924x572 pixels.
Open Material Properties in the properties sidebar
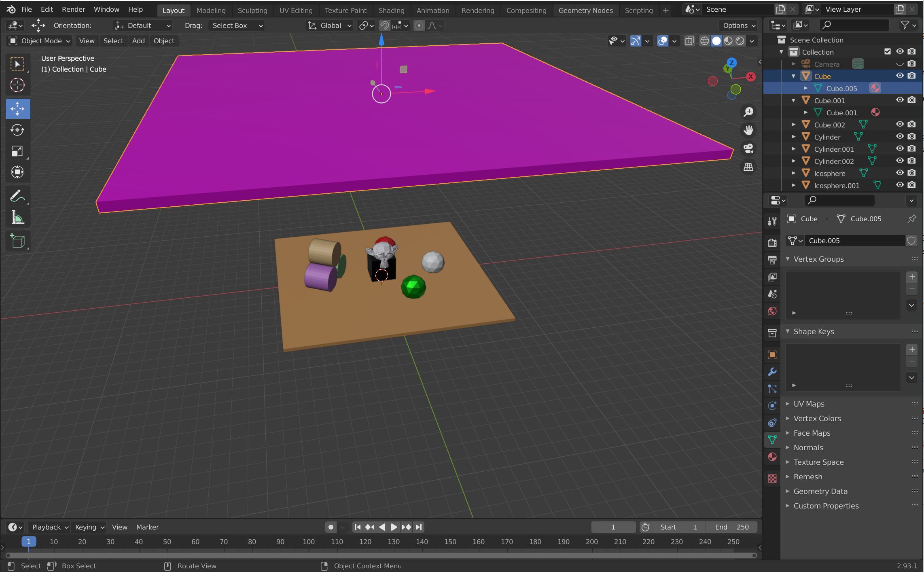click(772, 457)
